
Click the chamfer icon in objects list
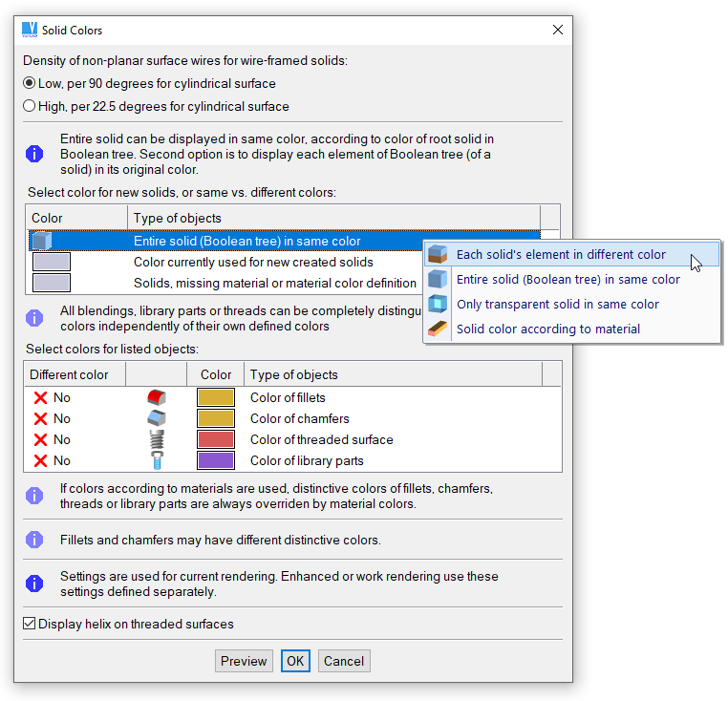click(x=157, y=418)
